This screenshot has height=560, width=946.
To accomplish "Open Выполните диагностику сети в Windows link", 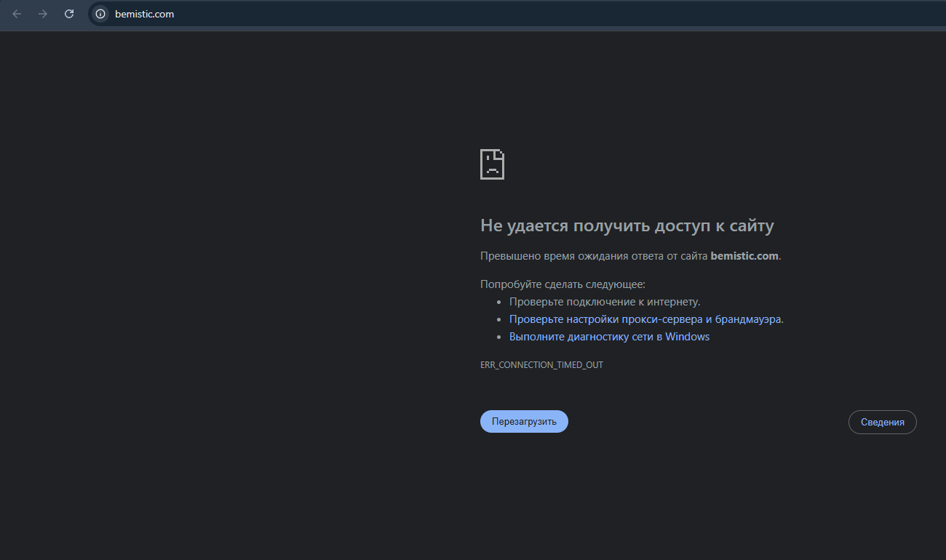I will (x=609, y=337).
